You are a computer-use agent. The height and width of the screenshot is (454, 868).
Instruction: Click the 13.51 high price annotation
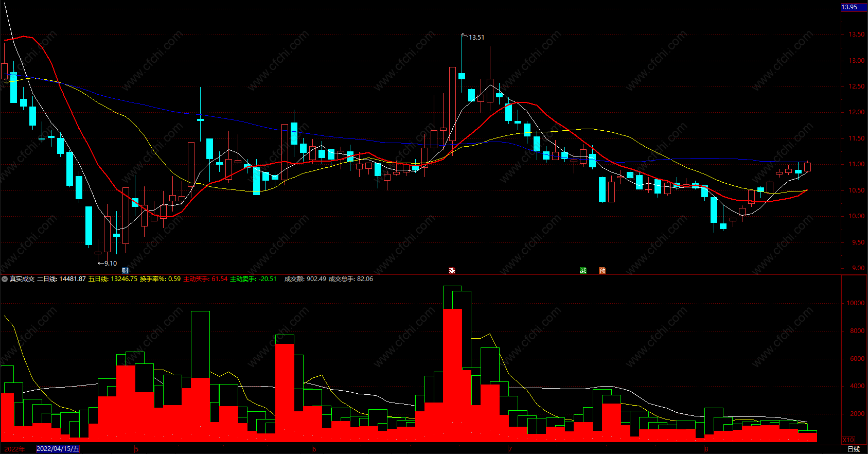pos(476,38)
